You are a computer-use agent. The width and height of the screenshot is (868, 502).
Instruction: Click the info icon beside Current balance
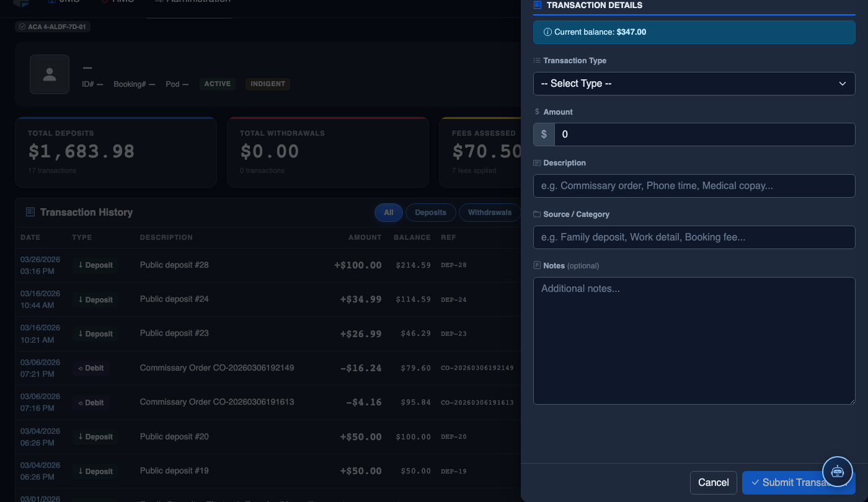coord(547,32)
